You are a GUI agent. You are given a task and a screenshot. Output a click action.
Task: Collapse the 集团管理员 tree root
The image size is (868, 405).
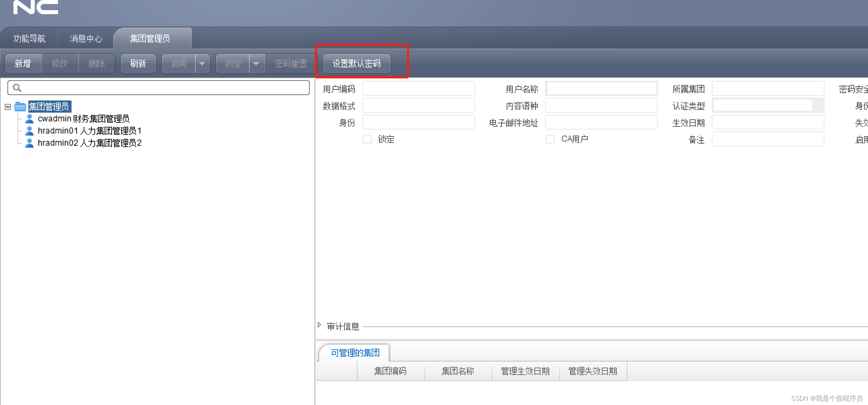(7, 106)
